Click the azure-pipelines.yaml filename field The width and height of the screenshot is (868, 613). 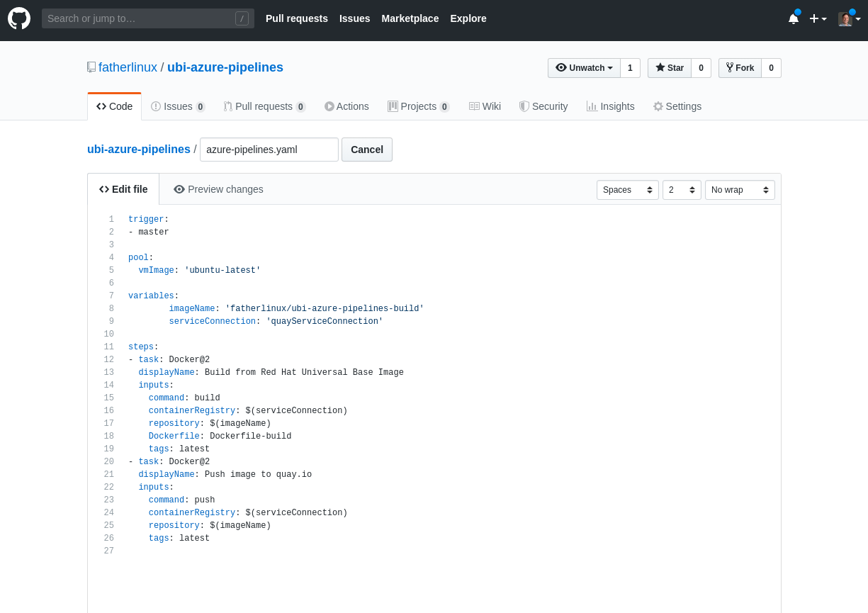pos(269,150)
